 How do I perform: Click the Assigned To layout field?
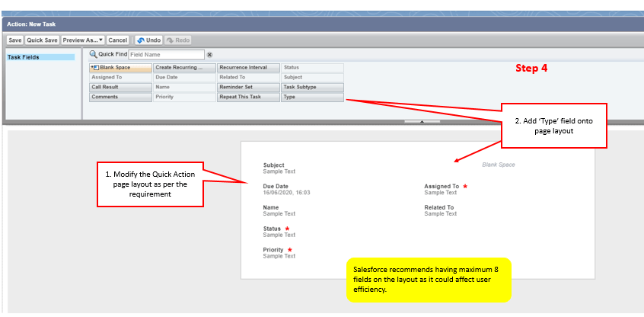point(443,189)
